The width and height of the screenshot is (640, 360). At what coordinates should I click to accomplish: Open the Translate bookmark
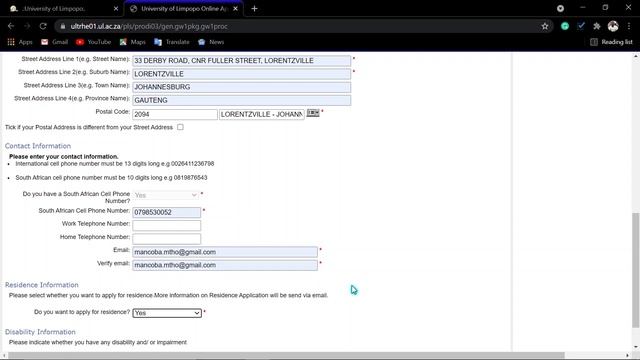click(172, 42)
